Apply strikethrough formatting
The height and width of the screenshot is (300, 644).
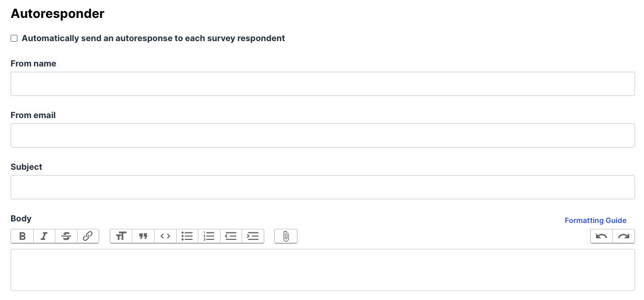coord(66,236)
